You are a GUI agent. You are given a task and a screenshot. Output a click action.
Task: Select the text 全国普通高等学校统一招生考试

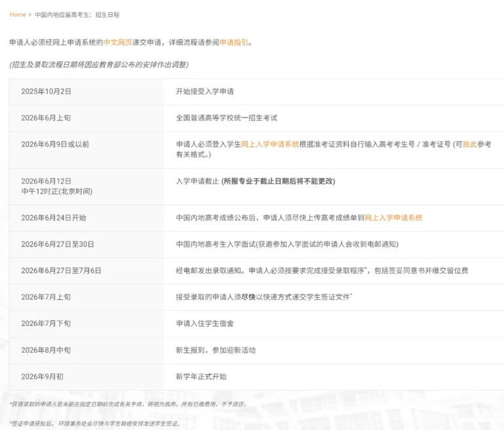(x=226, y=118)
